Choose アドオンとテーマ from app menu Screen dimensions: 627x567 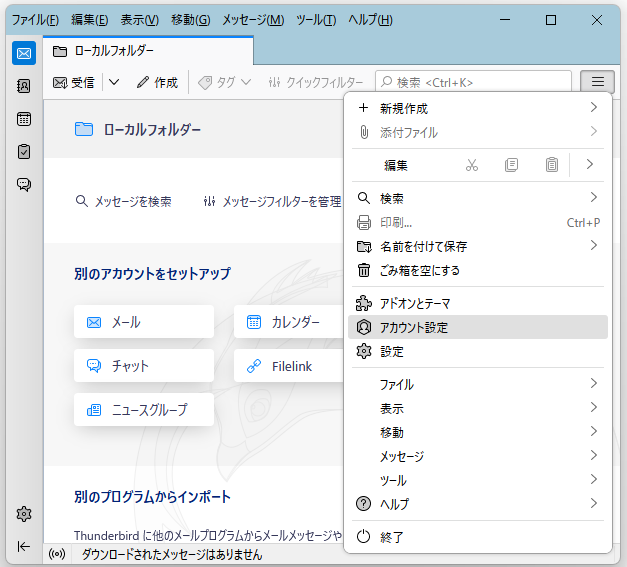pyautogui.click(x=478, y=303)
